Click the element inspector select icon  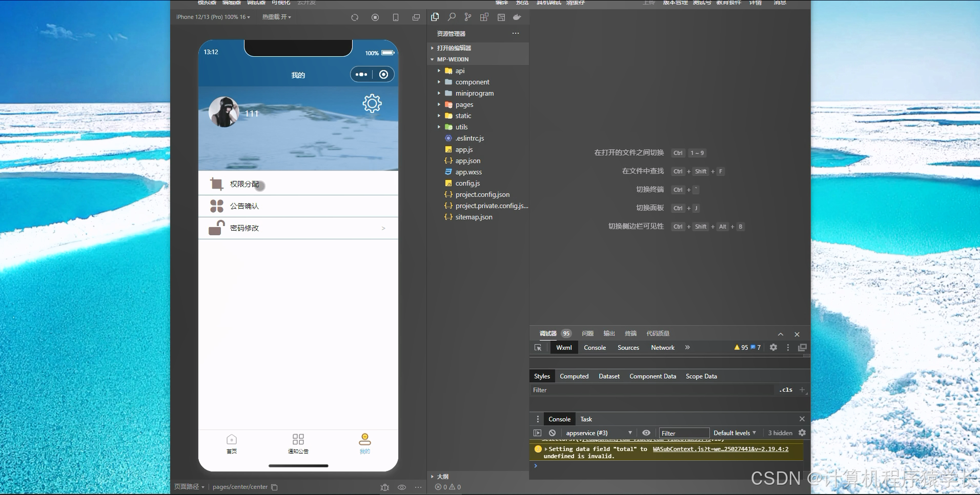coord(538,347)
